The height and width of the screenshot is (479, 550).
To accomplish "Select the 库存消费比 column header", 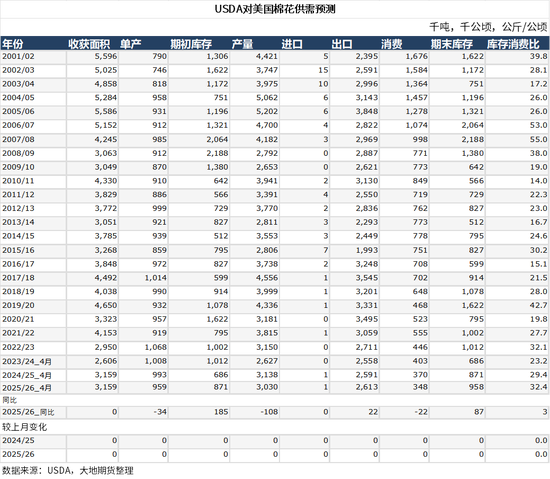I will (x=513, y=44).
